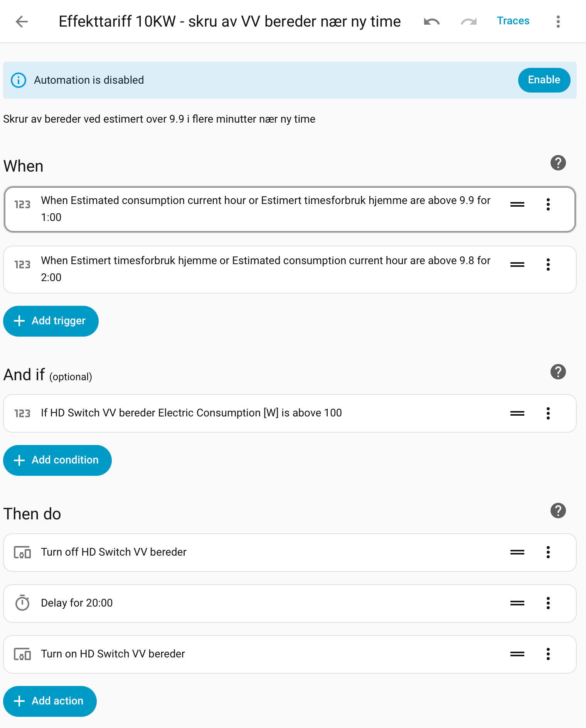Open the Traces link
This screenshot has height=728, width=586.
click(x=513, y=21)
